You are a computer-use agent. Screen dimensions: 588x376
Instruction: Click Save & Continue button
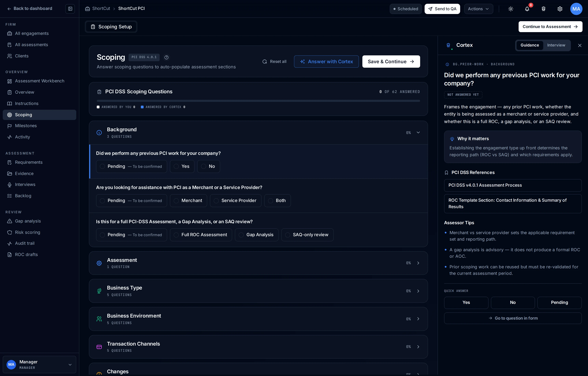click(391, 62)
